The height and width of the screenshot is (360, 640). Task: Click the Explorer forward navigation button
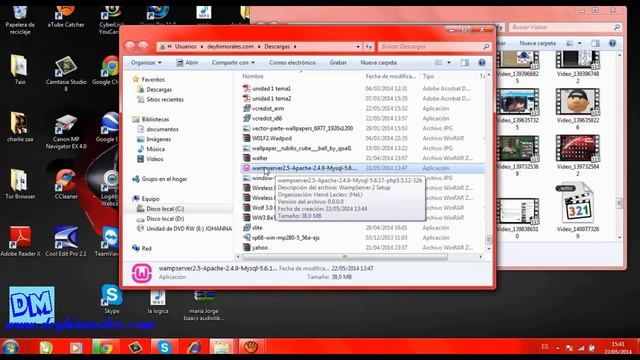[x=143, y=46]
